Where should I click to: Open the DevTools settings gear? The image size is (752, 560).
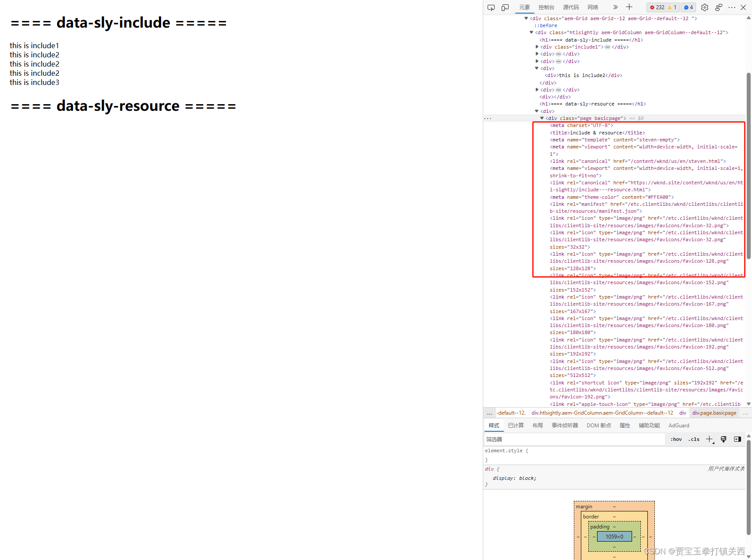click(x=704, y=7)
